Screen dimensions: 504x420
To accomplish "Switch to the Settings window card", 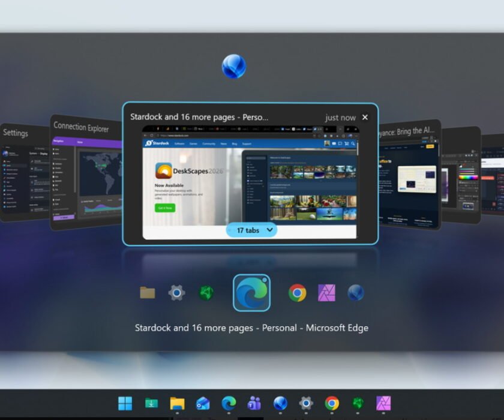I will point(25,173).
